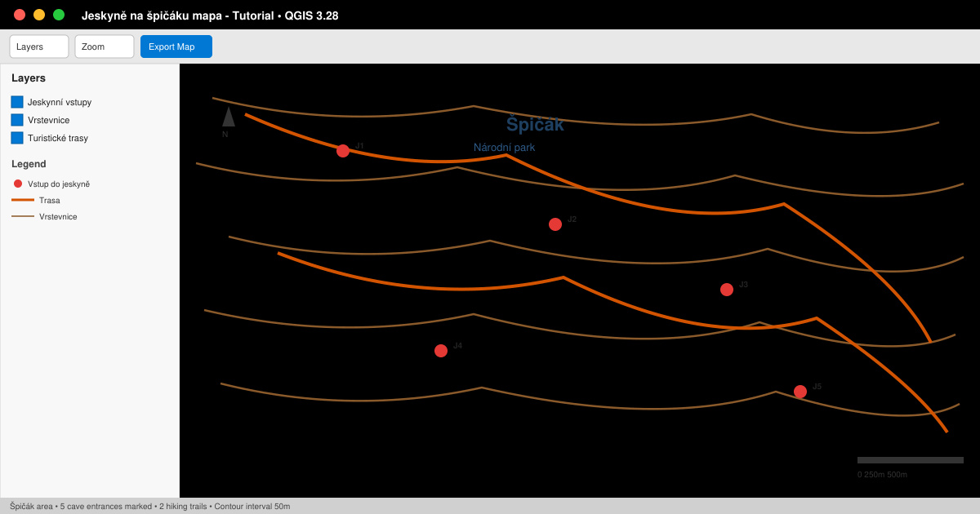Toggle the Vrstevnice layer checkbox
This screenshot has width=980, height=514.
click(17, 120)
